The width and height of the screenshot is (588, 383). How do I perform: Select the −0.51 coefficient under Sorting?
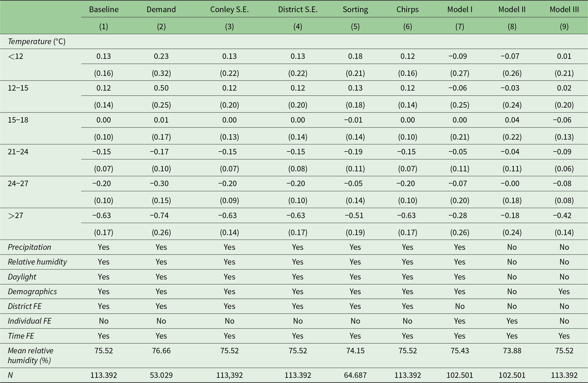[x=354, y=216]
